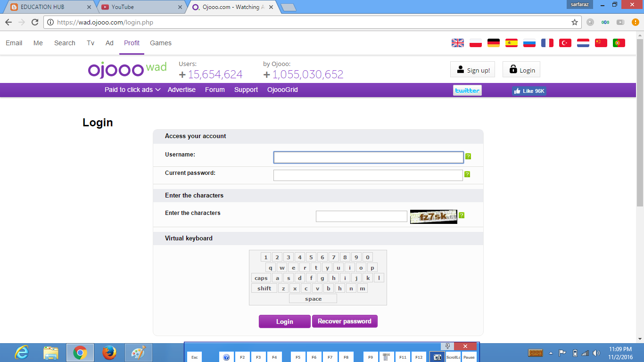Select the Chinese flag language
Screen dimensions: 644x362
click(x=601, y=43)
